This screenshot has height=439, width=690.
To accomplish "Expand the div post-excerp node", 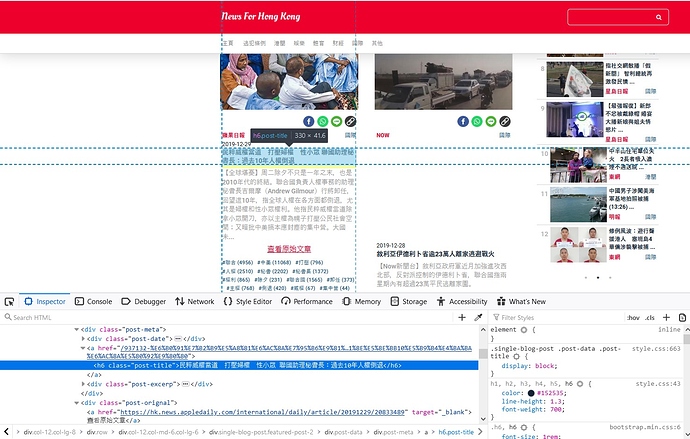I will point(83,384).
